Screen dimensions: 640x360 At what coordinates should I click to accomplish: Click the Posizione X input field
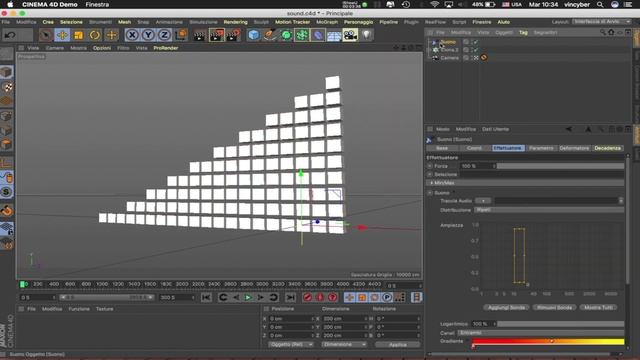(291, 318)
